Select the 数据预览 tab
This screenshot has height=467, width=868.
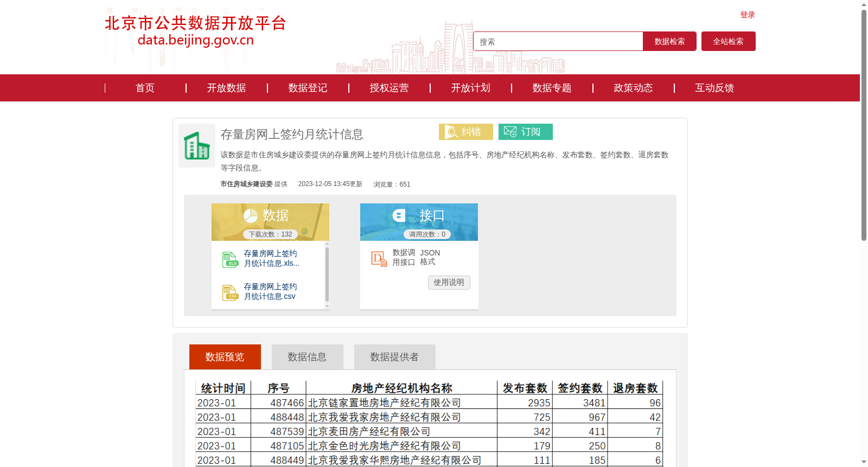(x=225, y=357)
